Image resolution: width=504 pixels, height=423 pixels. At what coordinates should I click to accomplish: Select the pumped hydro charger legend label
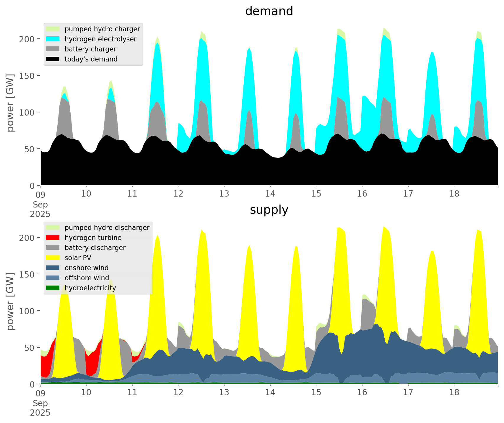click(102, 29)
